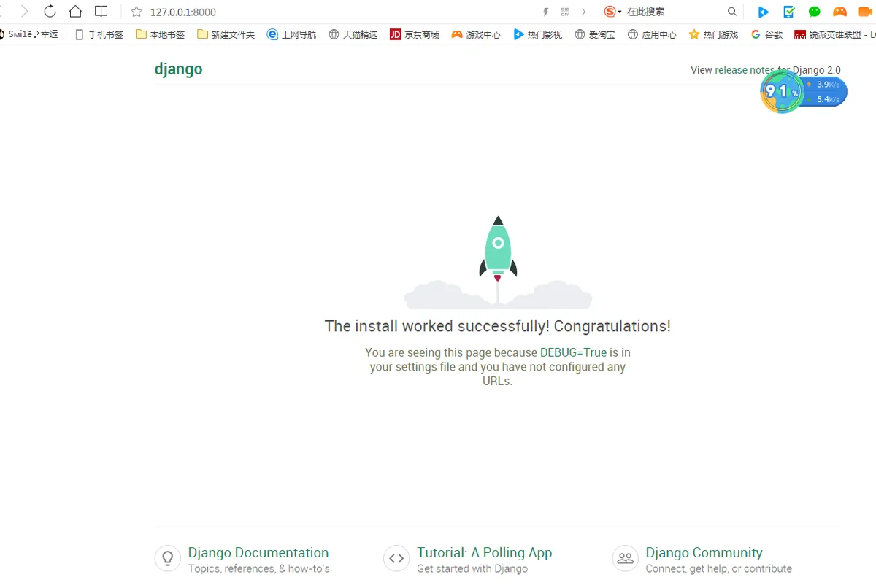The image size is (876, 588).
Task: Open the Django Community link
Action: tap(704, 552)
